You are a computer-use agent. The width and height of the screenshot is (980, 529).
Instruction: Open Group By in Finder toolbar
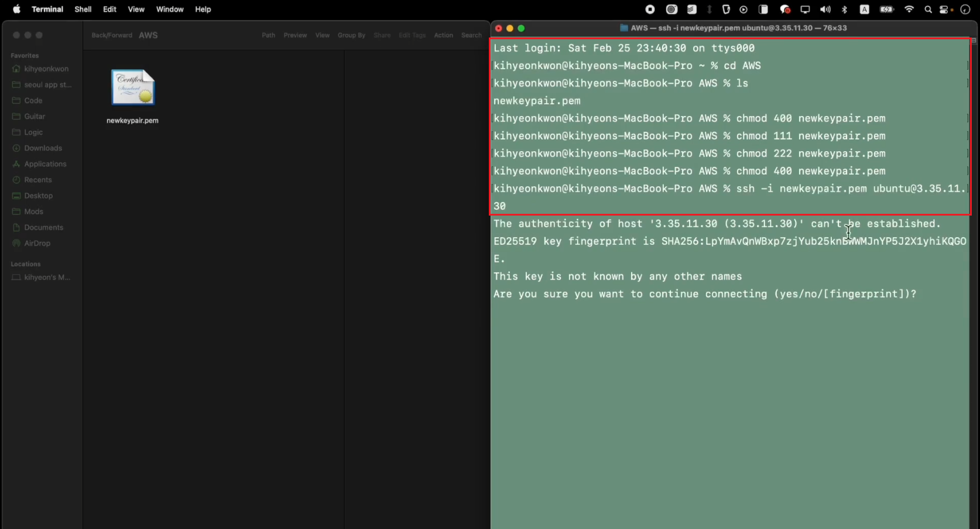351,35
